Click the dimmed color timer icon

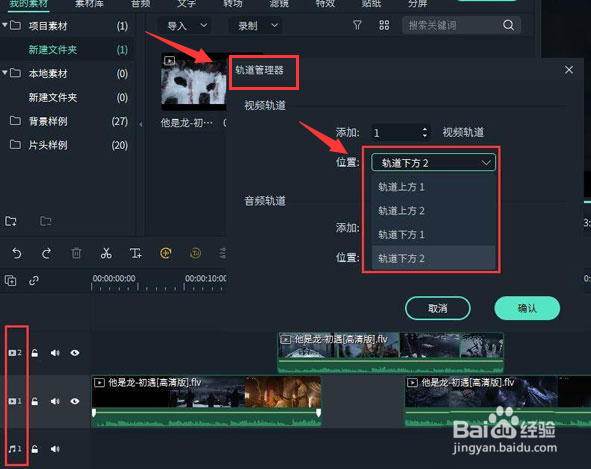pyautogui.click(x=195, y=253)
